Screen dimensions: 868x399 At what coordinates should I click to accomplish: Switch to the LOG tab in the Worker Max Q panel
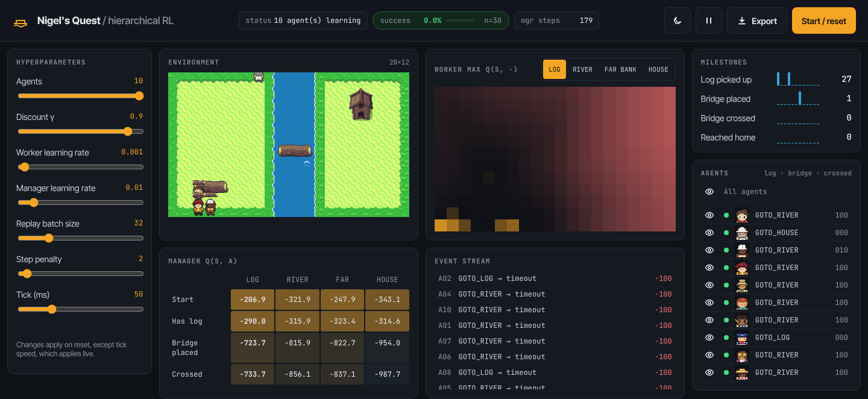555,69
